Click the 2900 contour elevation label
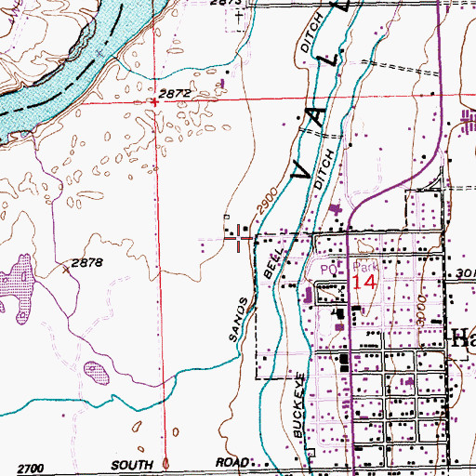Screen dimensions: 476x476 [268, 201]
